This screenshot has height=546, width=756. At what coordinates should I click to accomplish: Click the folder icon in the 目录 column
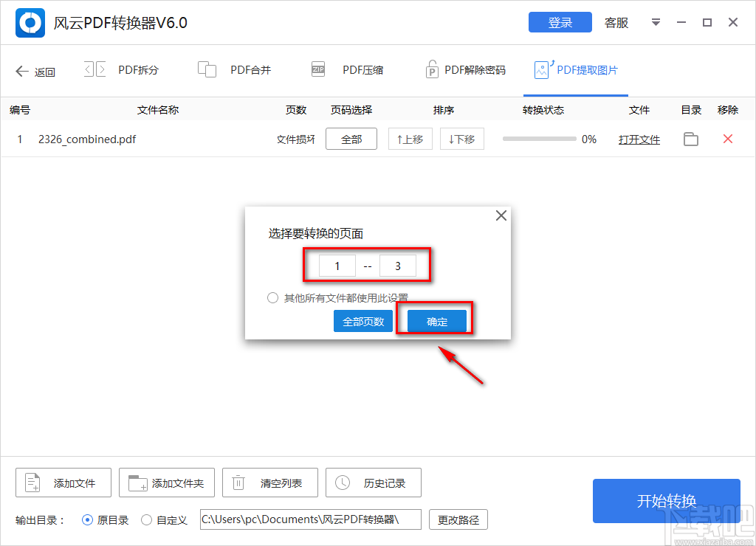coord(690,139)
